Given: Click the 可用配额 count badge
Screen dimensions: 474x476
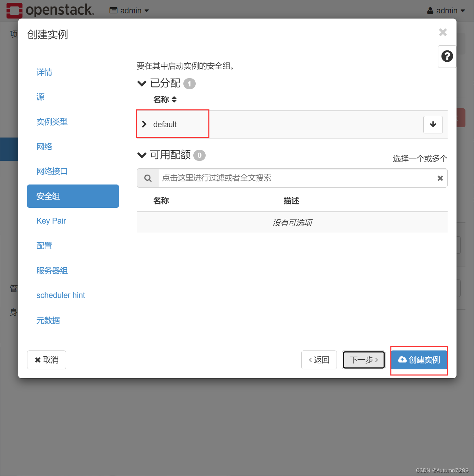Looking at the screenshot, I should (x=199, y=155).
